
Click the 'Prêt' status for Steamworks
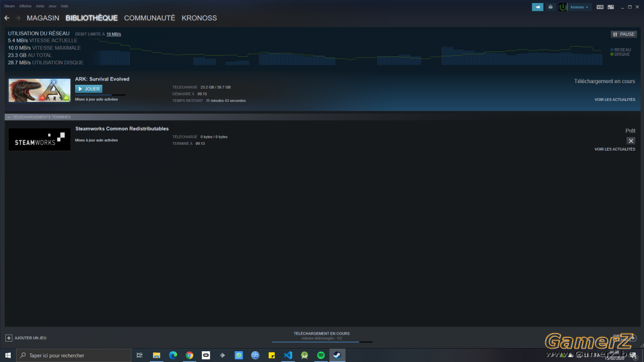click(x=630, y=131)
